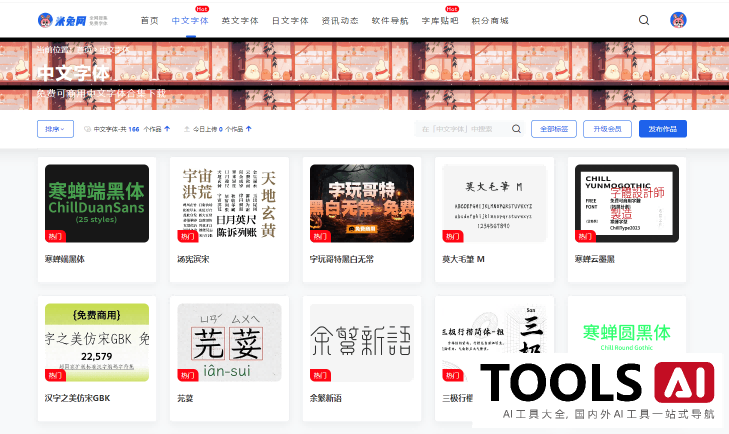Click the 寒蝉端黑体 title link
This screenshot has width=729, height=434.
click(65, 259)
